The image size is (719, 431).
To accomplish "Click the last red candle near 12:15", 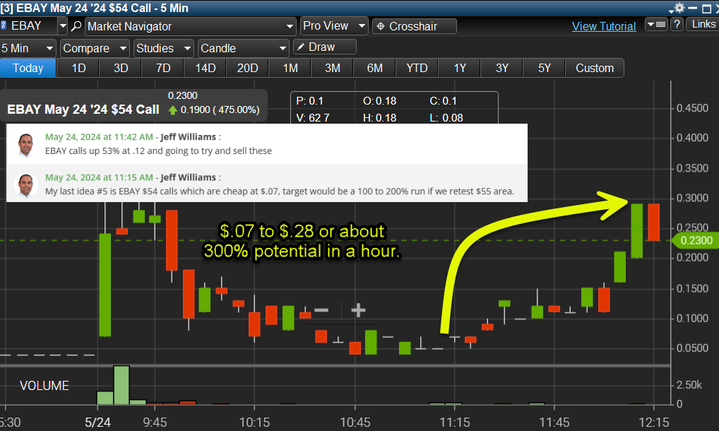I will click(x=654, y=222).
